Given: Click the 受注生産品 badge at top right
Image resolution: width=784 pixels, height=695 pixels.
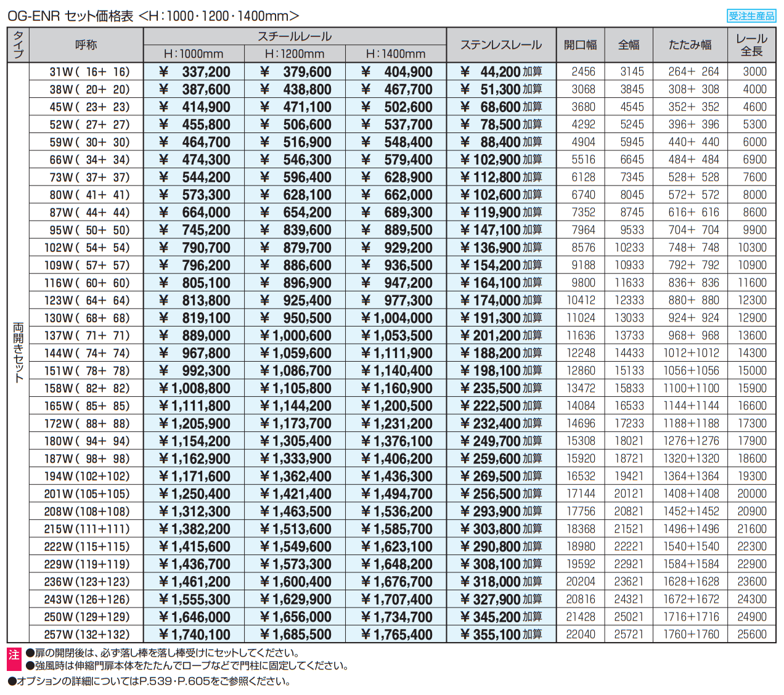Looking at the screenshot, I should click(751, 16).
